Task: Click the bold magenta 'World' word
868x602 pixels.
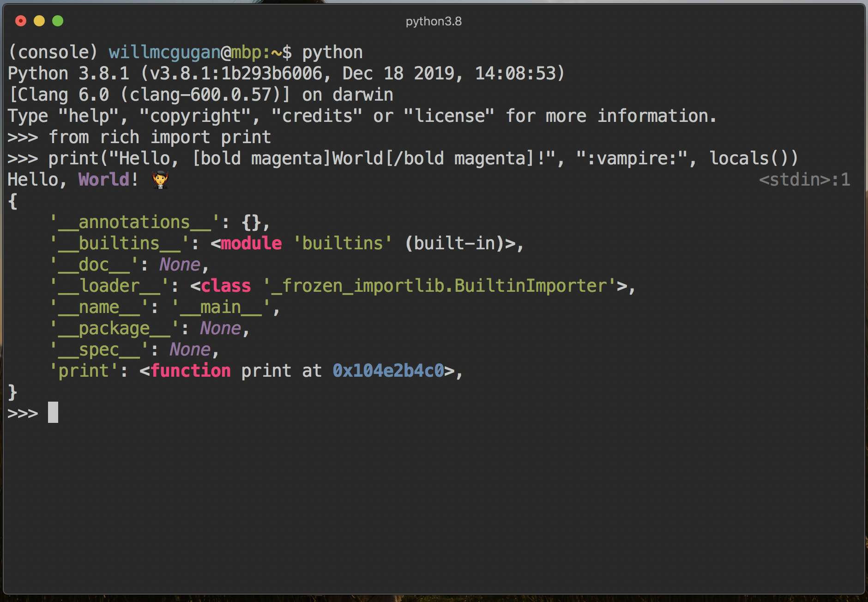Action: click(104, 180)
